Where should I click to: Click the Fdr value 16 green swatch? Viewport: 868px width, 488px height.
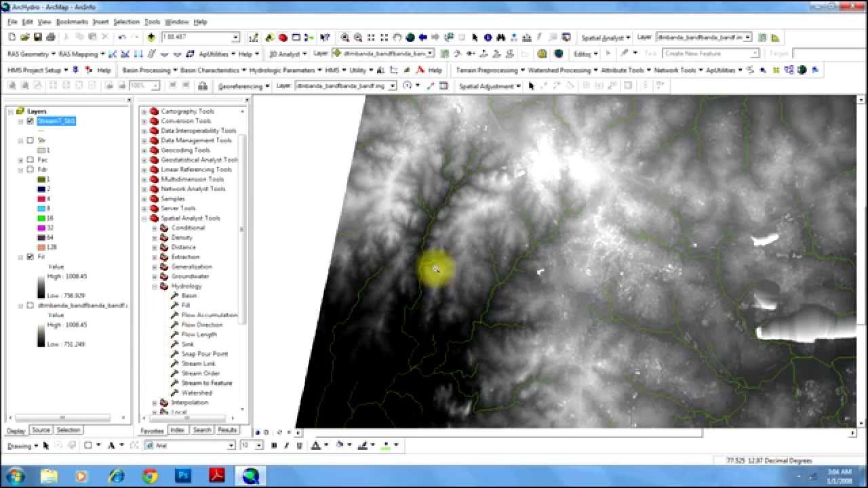click(x=41, y=218)
